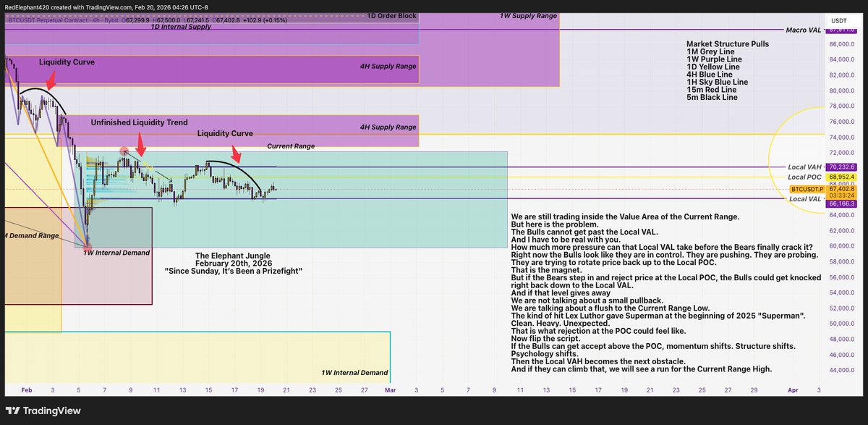
Task: Click the 'Now flip the script.' line
Action: pyautogui.click(x=548, y=339)
